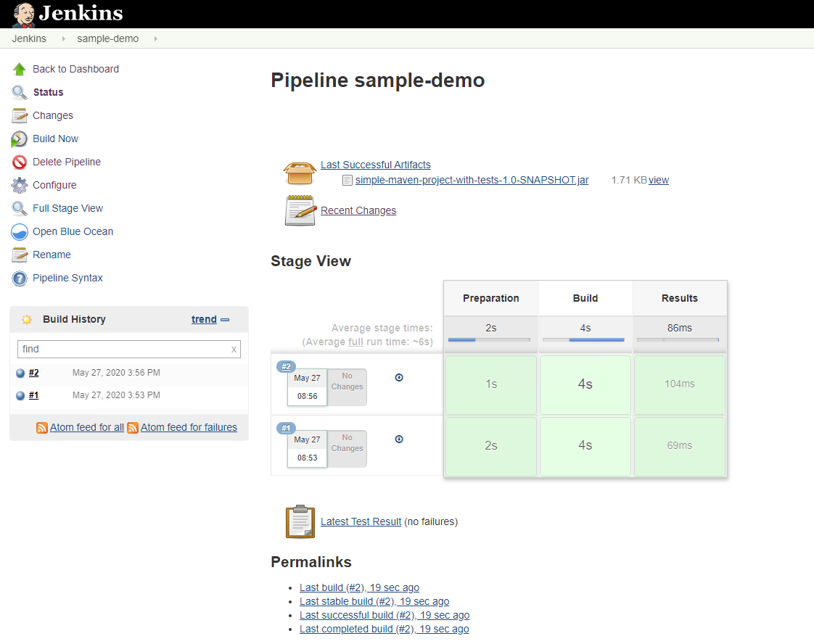Go to Jenkins in the breadcrumb

(x=29, y=39)
